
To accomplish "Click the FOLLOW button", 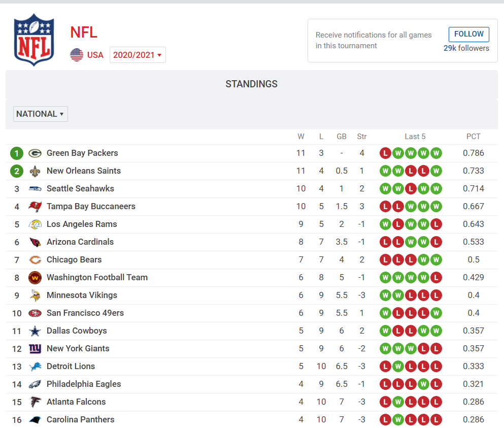I will (468, 34).
